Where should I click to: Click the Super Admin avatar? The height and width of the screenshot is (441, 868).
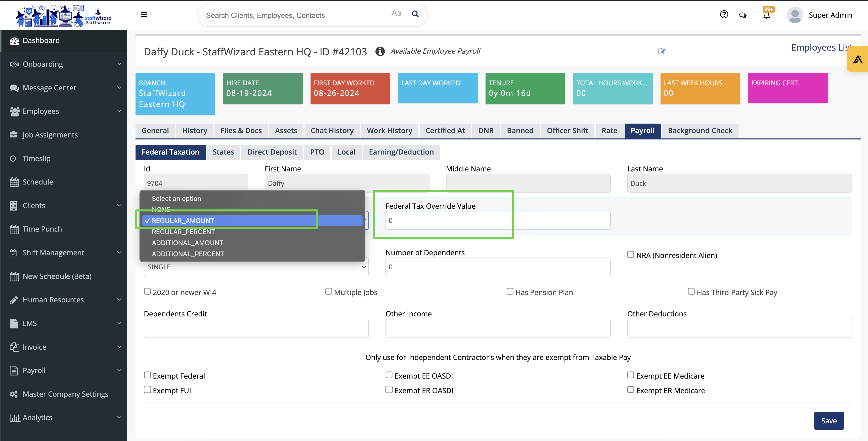(x=795, y=15)
